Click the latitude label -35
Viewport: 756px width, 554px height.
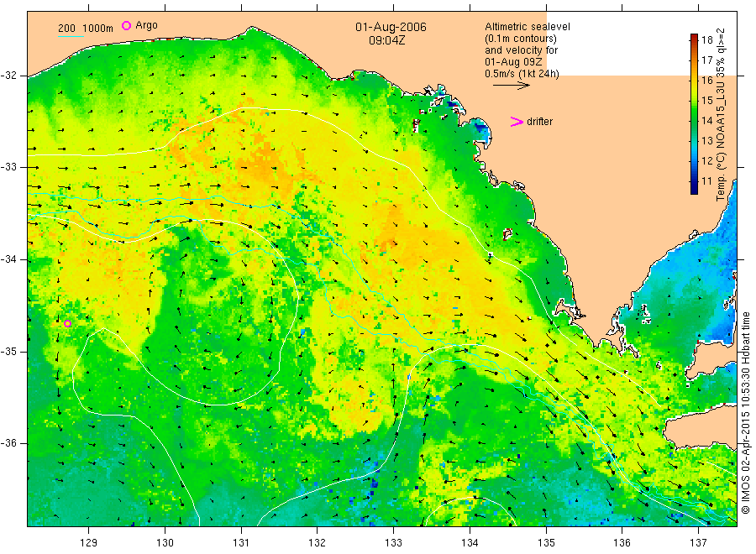[8, 351]
